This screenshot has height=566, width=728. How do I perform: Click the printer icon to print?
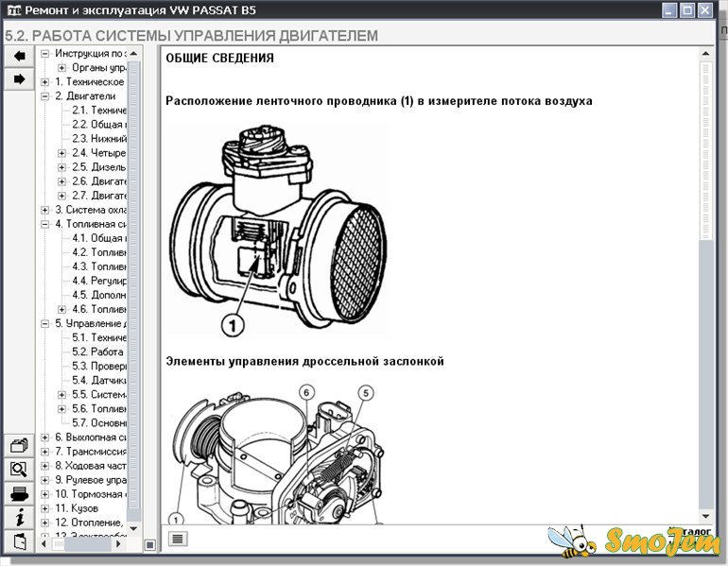pyautogui.click(x=19, y=494)
